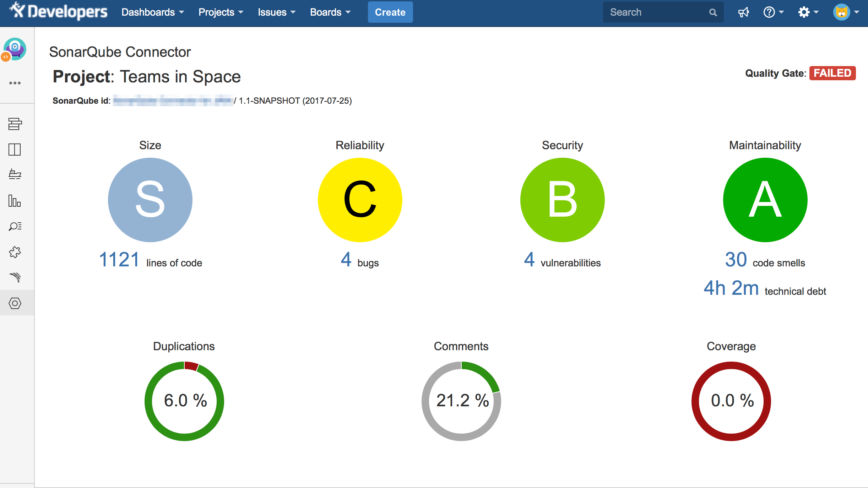Open the board view sidebar icon
The image size is (868, 488).
click(x=15, y=150)
